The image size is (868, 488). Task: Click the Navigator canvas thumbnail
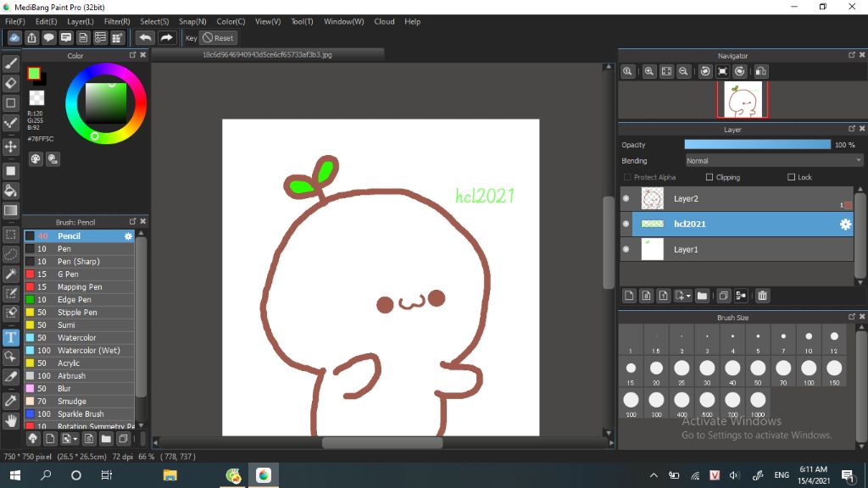pos(743,100)
